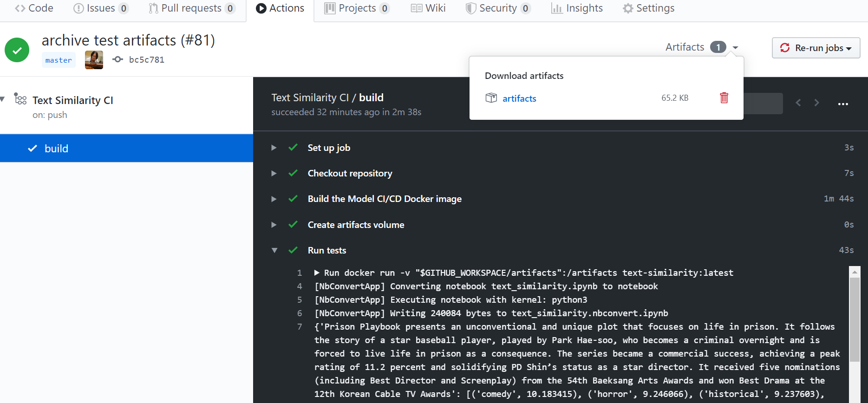Expand the Checkout repository step
868x403 pixels.
coord(274,173)
